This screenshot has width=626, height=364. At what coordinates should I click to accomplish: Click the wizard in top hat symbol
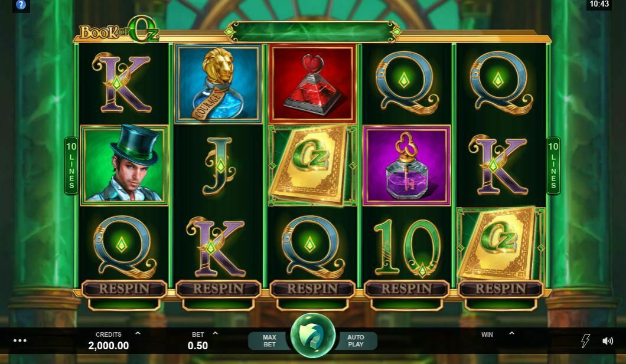pyautogui.click(x=124, y=165)
